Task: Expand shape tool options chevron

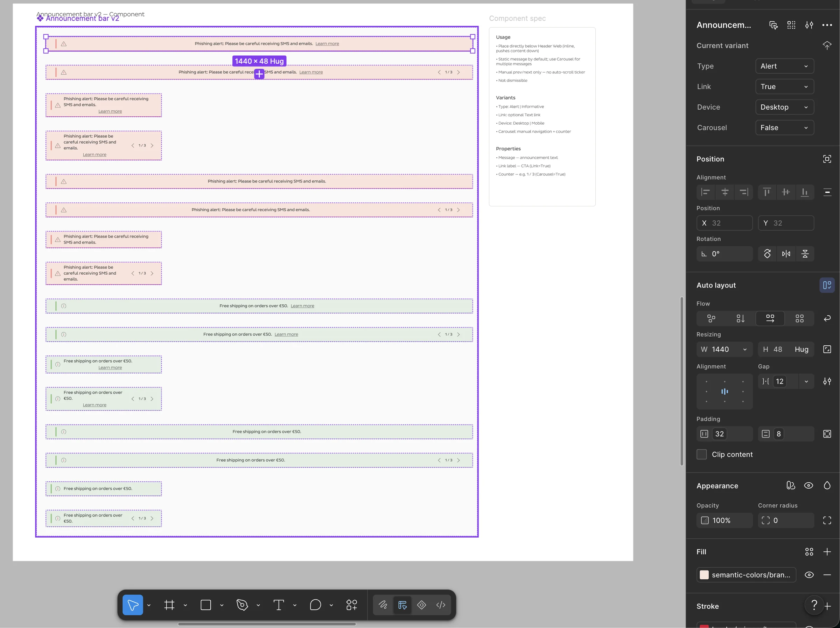Action: tap(222, 605)
